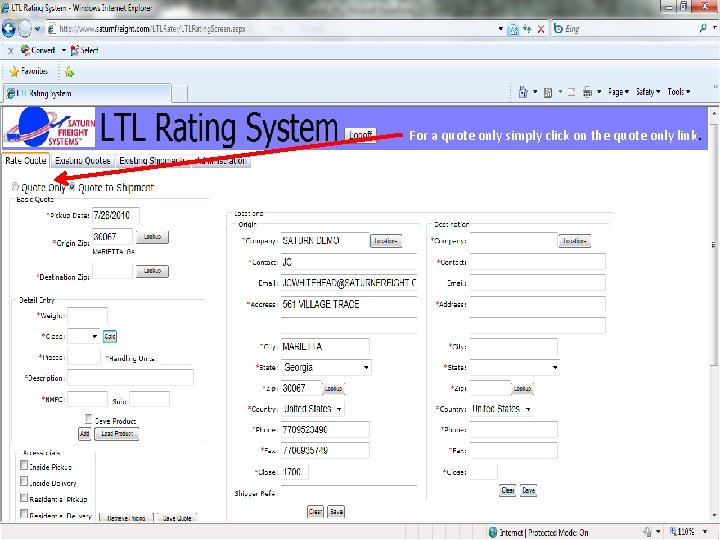Open the Origin State dropdown showing Georgia
This screenshot has width=720, height=540.
[326, 367]
